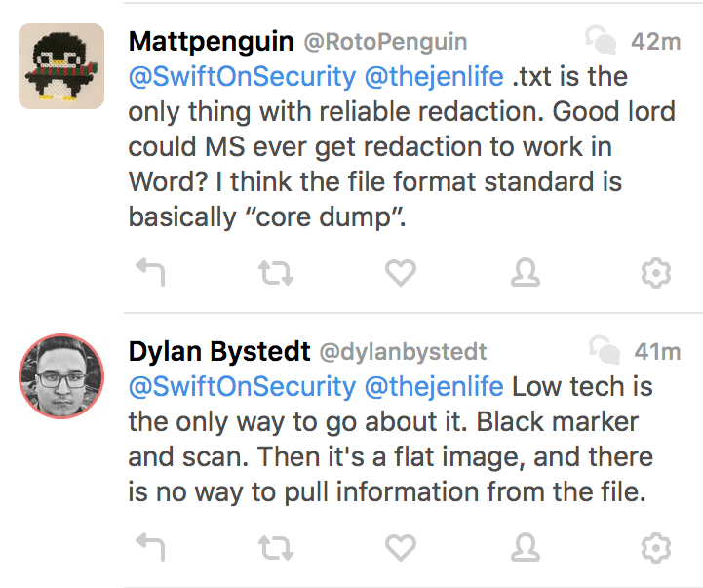Retweet Dylan Bystedt's black marker tweet
Screen dimensions: 703x588
pyautogui.click(x=276, y=547)
